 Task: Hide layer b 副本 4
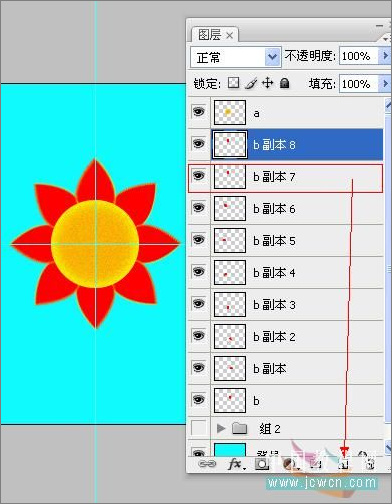tap(199, 271)
